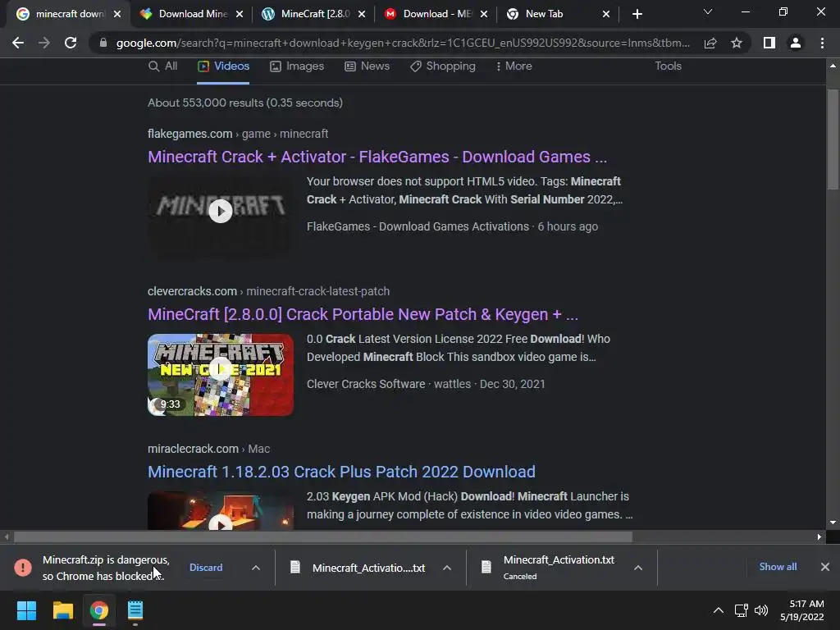
Task: Click the horizontal scrollbar thumb
Action: [x=323, y=536]
